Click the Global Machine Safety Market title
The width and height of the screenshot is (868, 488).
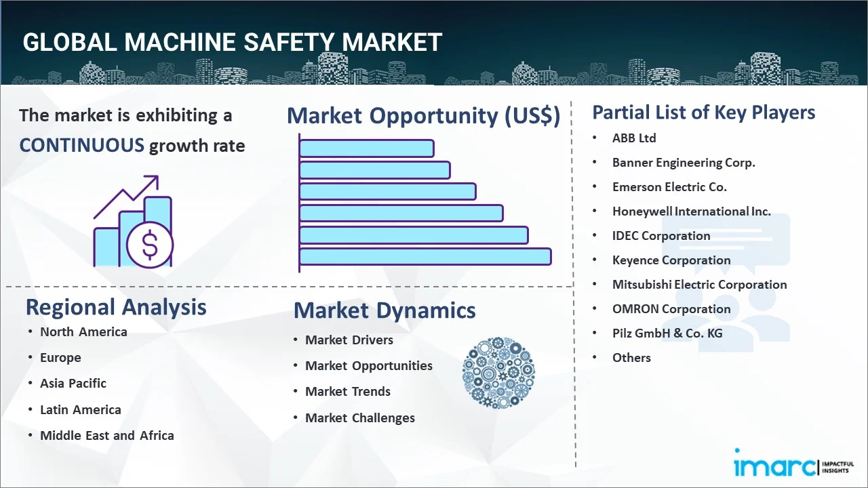tap(233, 42)
